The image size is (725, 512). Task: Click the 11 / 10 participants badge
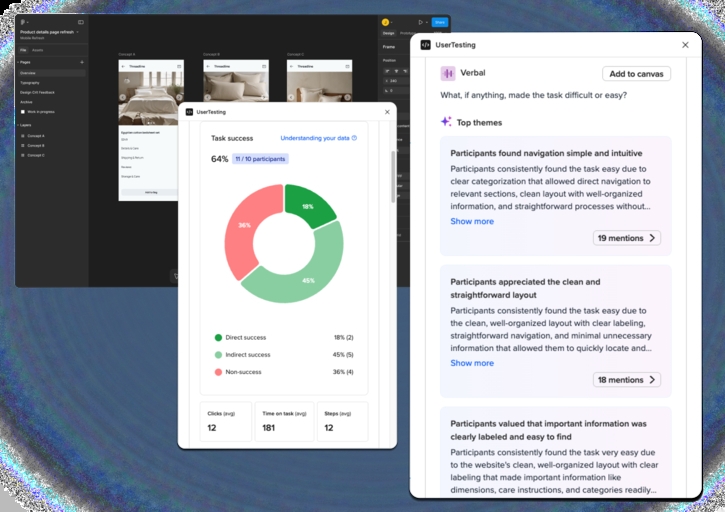coord(260,159)
